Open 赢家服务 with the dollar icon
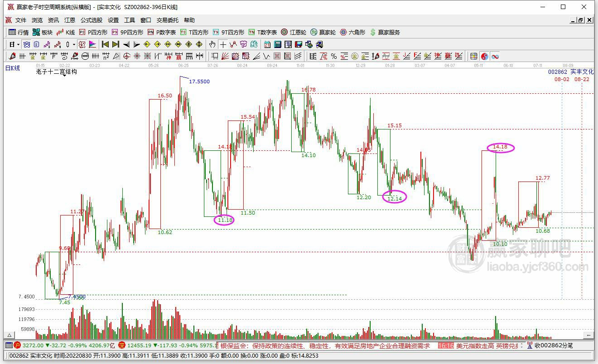 pyautogui.click(x=385, y=32)
